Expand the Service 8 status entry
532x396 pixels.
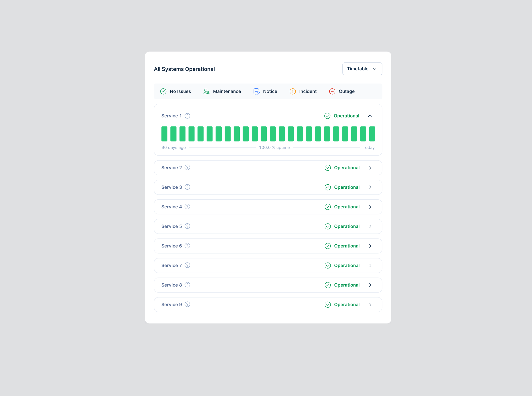[370, 285]
